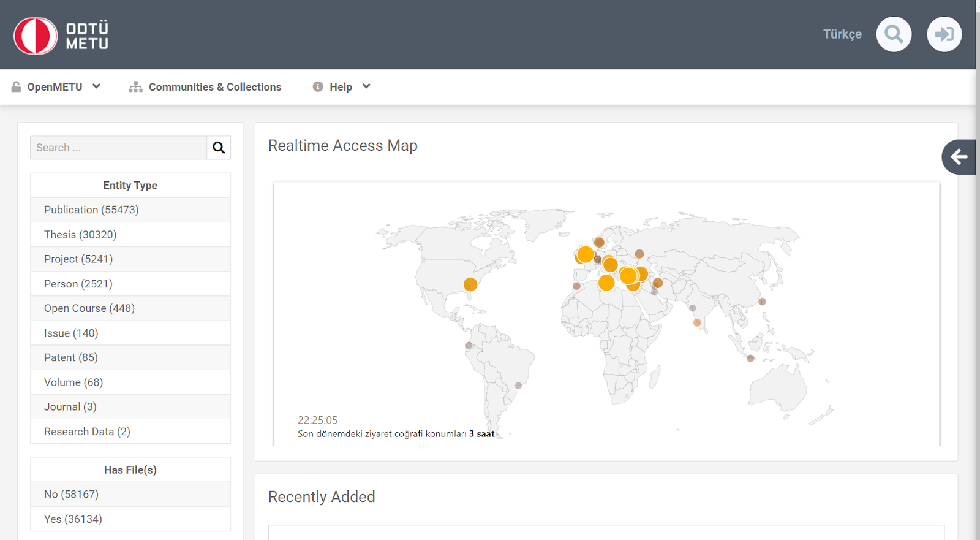This screenshot has height=540, width=980.
Task: Open the Help menu
Action: coord(341,87)
